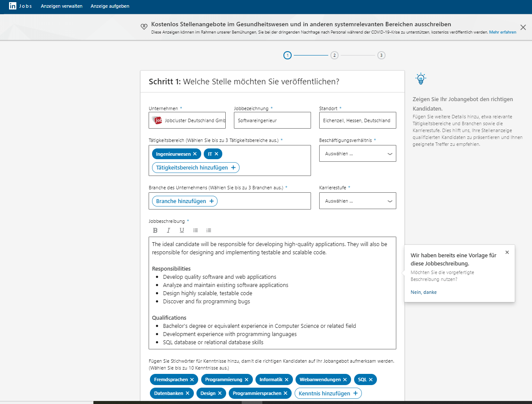
Task: Open Anzeigen verwalten in the top bar
Action: point(61,6)
